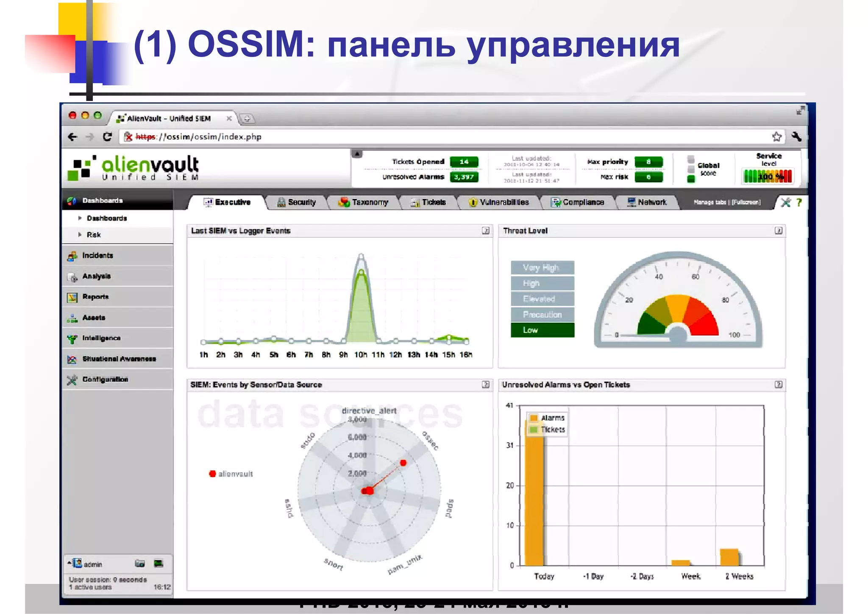The width and height of the screenshot is (868, 614).
Task: Expand the admin user menu arrow
Action: click(x=69, y=563)
